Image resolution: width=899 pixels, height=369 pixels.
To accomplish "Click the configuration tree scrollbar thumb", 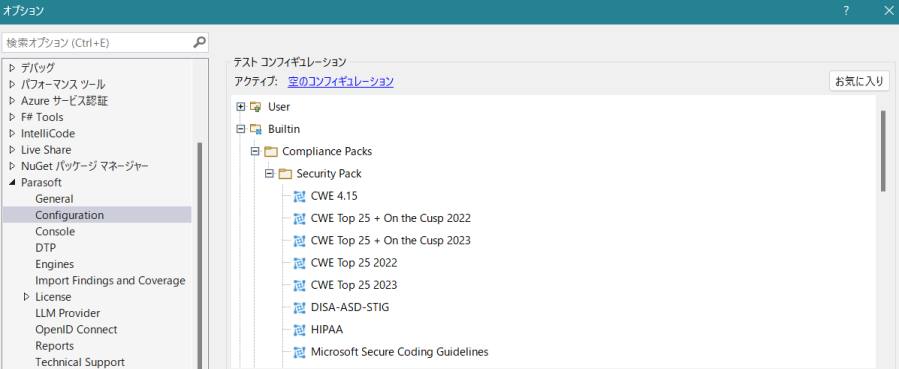I will pyautogui.click(x=884, y=151).
